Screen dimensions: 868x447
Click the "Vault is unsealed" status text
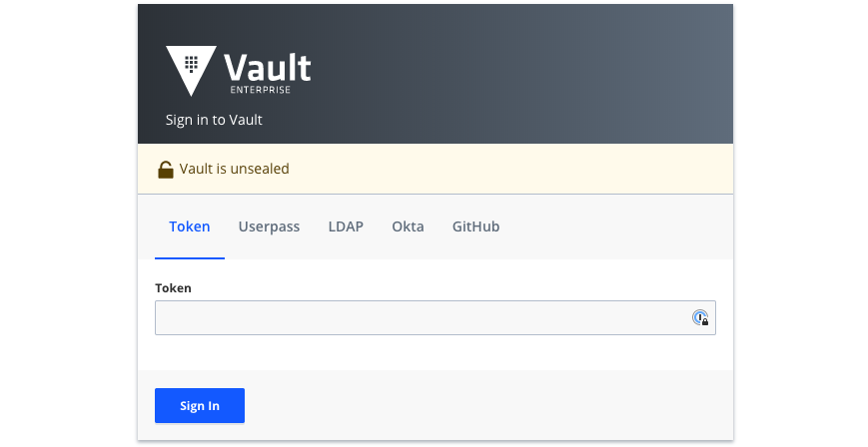(234, 170)
